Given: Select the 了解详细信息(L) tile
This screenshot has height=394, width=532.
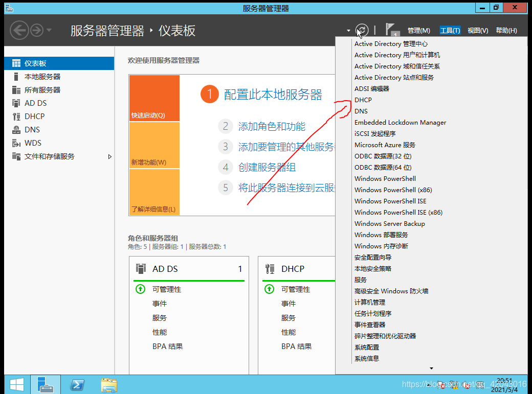Looking at the screenshot, I should click(x=154, y=192).
